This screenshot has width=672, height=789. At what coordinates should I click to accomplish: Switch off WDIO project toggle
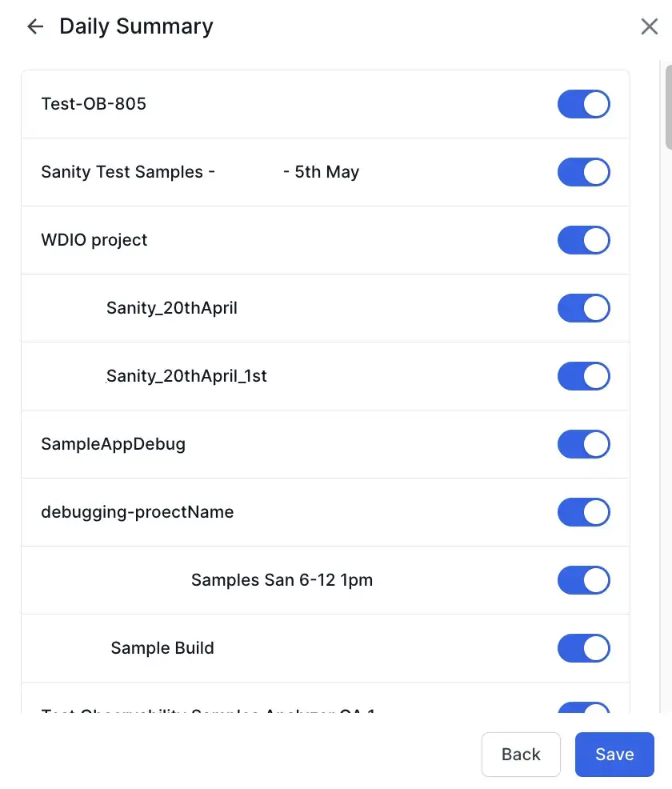(583, 240)
